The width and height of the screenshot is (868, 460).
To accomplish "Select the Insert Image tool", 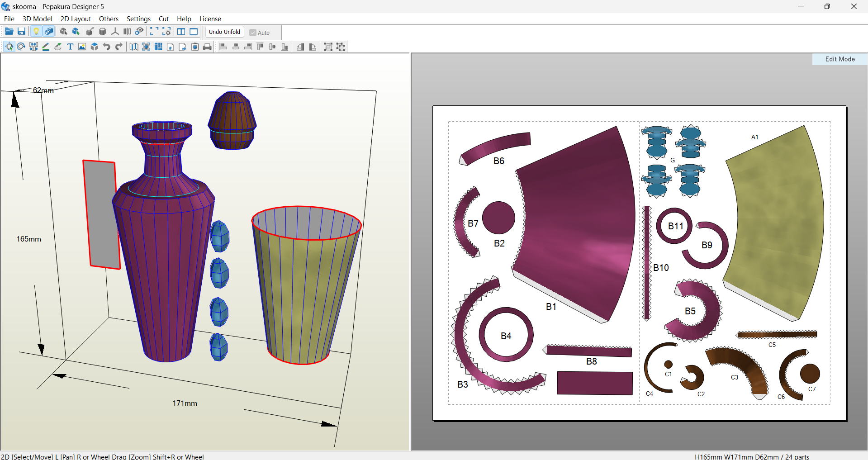I will tap(82, 47).
